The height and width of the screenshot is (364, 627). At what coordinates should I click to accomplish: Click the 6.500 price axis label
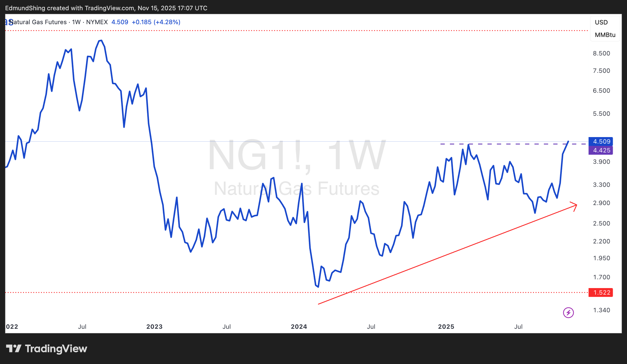point(601,91)
